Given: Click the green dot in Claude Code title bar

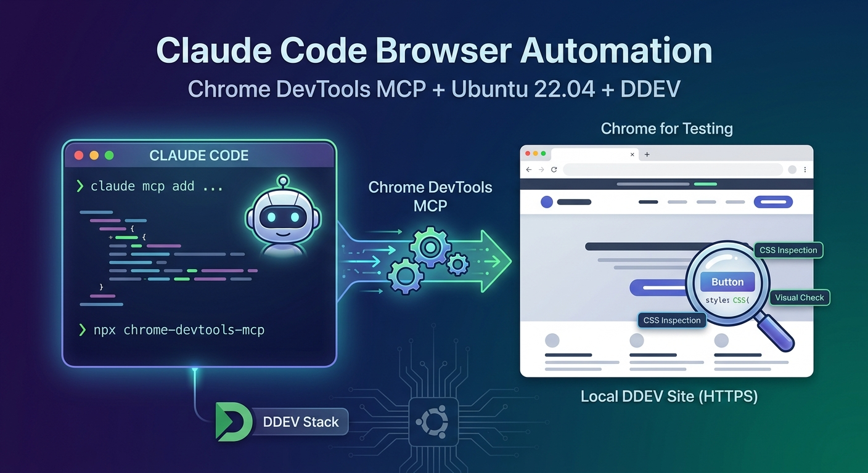Looking at the screenshot, I should 109,155.
